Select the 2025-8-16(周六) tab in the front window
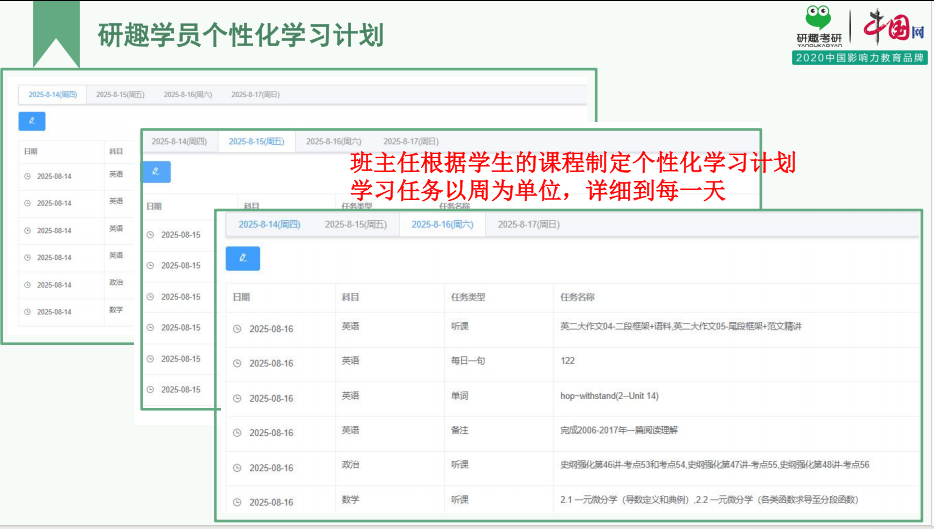 coord(443,225)
